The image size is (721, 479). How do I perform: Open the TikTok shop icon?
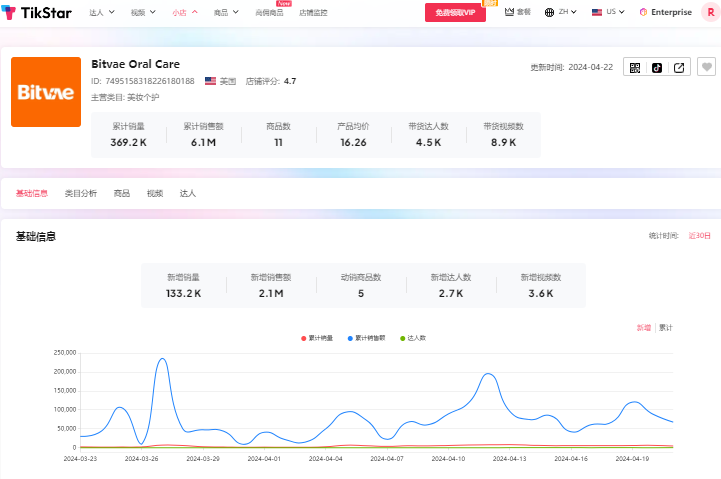click(x=657, y=68)
